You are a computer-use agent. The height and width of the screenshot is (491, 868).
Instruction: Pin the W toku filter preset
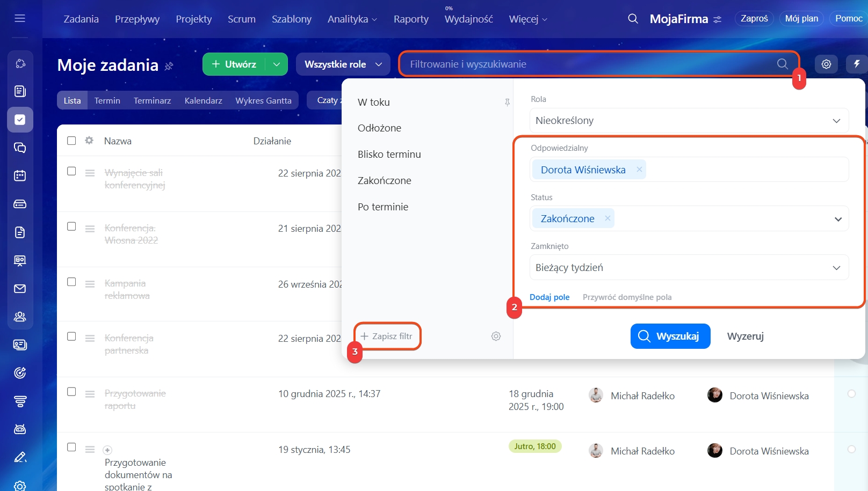pos(507,102)
